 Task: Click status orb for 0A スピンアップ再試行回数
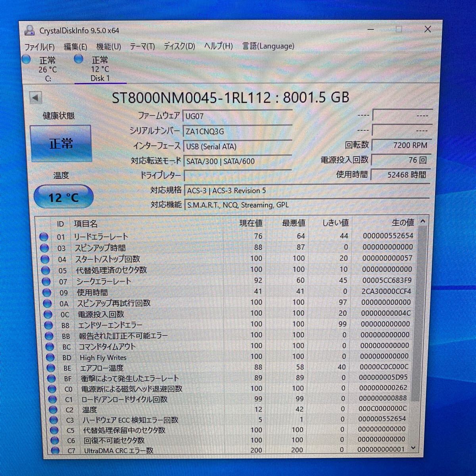coord(48,304)
